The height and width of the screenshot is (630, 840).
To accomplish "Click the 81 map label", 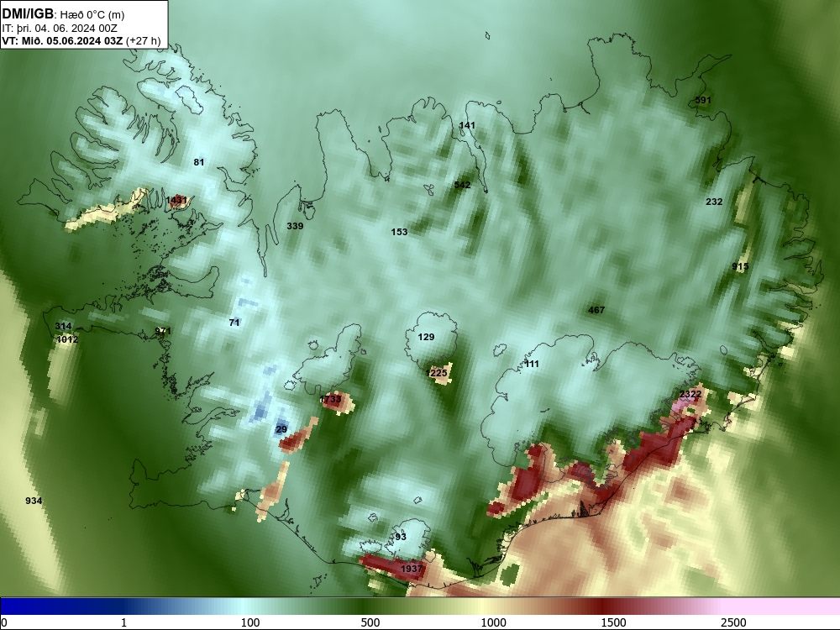I will (199, 162).
